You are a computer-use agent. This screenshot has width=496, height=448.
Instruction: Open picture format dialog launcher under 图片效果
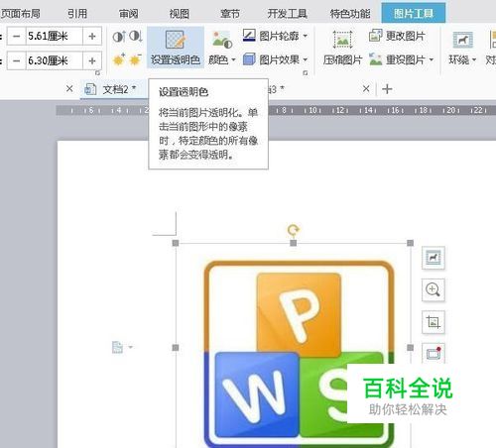coord(306,73)
